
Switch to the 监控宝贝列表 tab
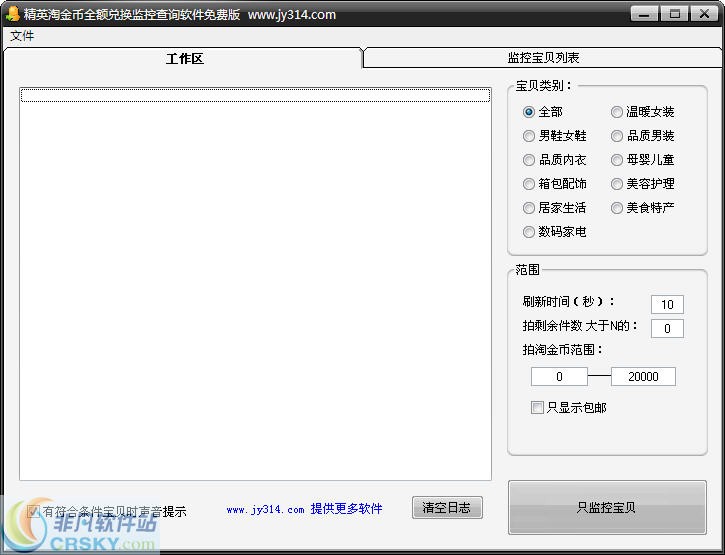click(x=543, y=58)
